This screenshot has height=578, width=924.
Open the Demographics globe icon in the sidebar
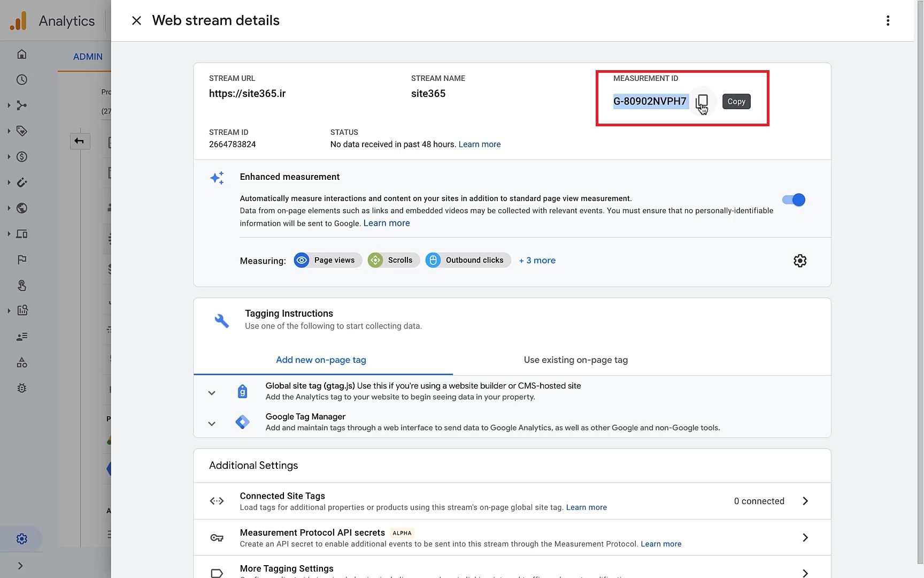click(22, 208)
